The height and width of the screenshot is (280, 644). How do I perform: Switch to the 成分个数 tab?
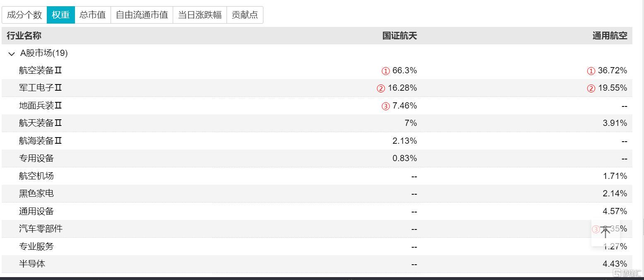point(24,15)
